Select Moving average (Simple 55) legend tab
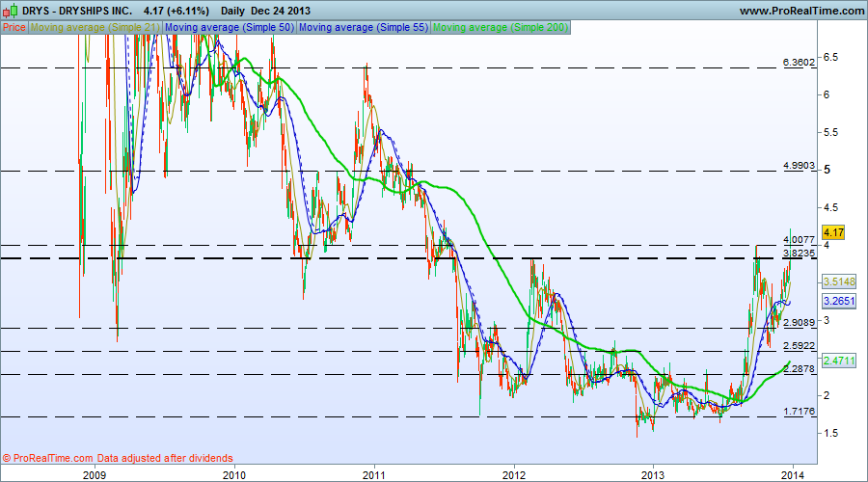The height and width of the screenshot is (482, 868). [364, 27]
